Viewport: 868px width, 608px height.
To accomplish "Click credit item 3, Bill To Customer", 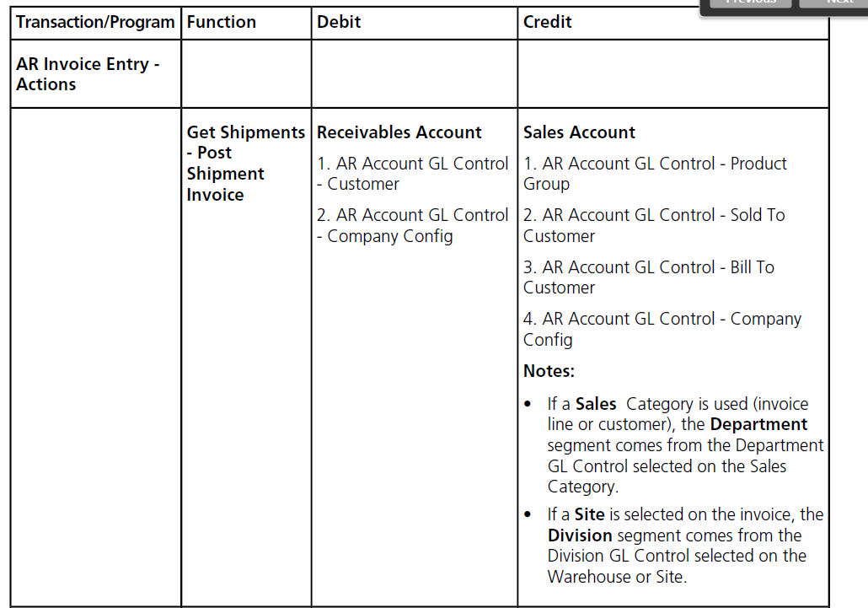I will click(x=649, y=277).
